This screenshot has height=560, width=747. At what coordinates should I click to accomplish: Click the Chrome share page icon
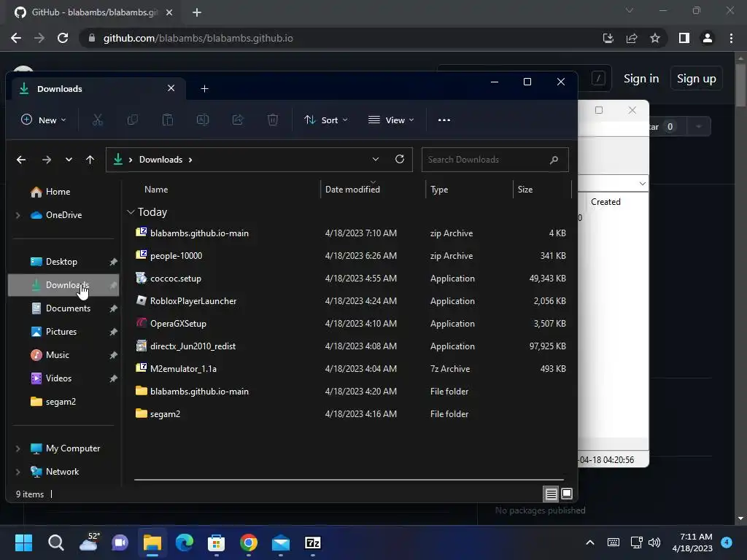(632, 38)
